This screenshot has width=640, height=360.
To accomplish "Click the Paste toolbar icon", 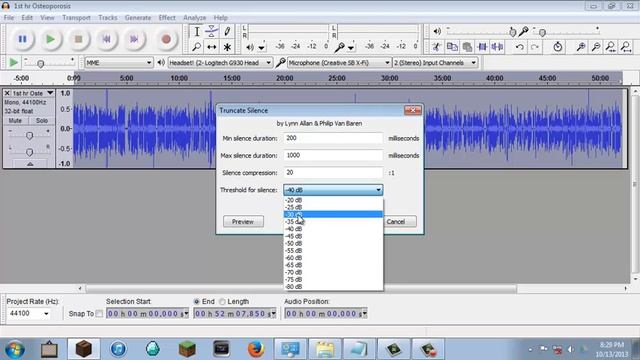I will 467,47.
